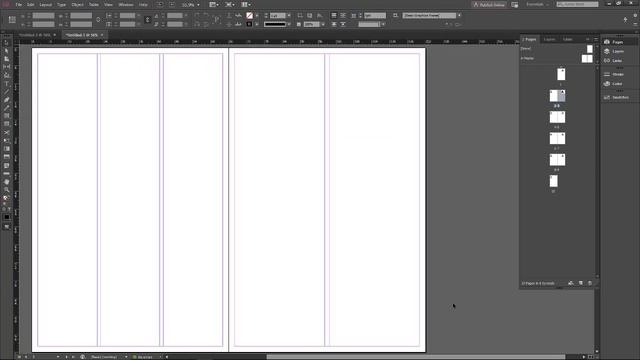Click the stroke color swatch in control bar
This screenshot has width=640, height=360.
pyautogui.click(x=249, y=24)
